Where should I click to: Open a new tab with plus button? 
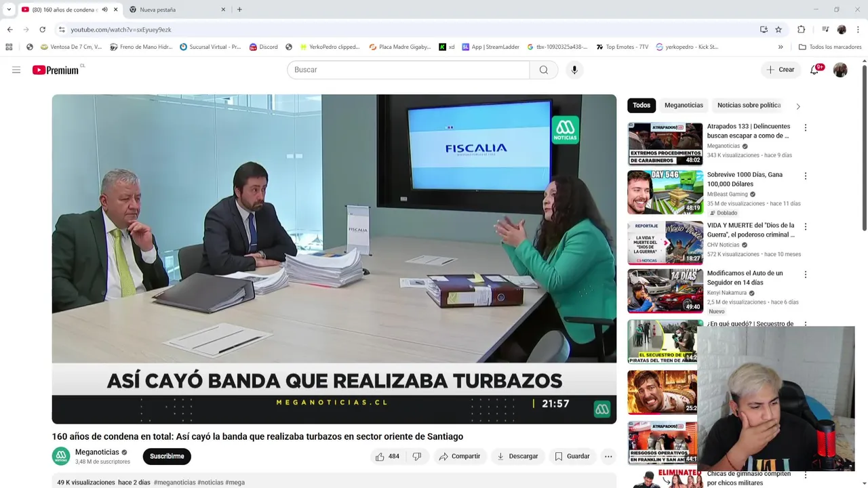tap(239, 9)
